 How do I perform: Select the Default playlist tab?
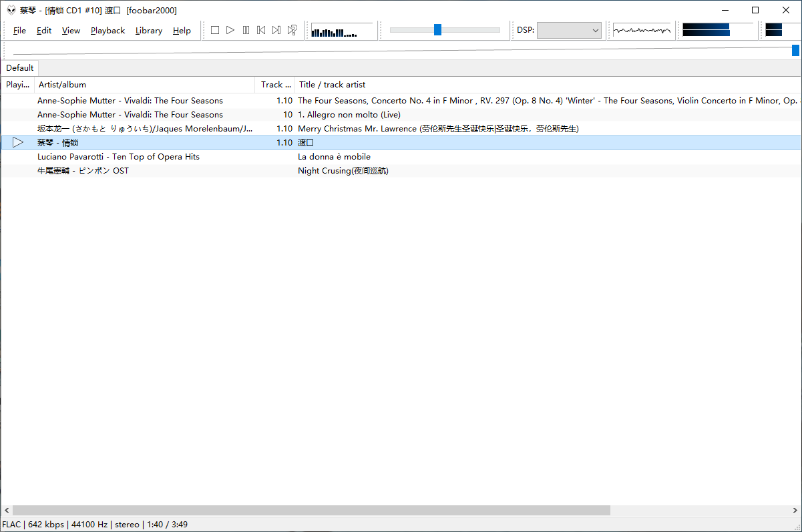[20, 68]
